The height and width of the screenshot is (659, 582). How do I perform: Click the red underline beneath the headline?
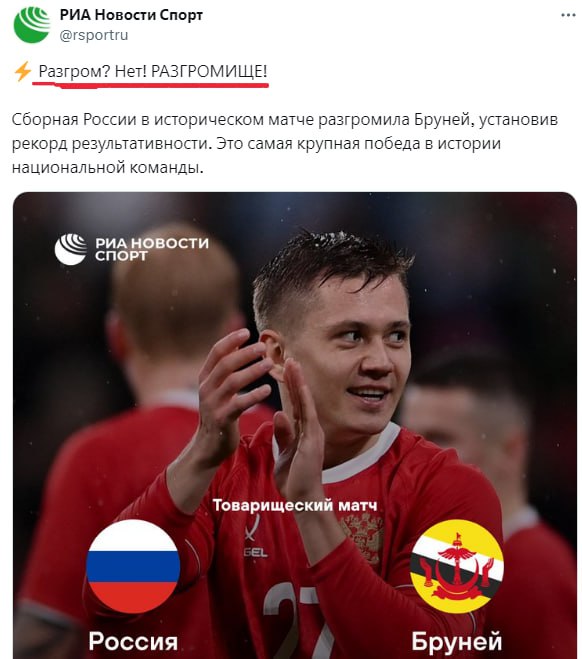(x=150, y=84)
